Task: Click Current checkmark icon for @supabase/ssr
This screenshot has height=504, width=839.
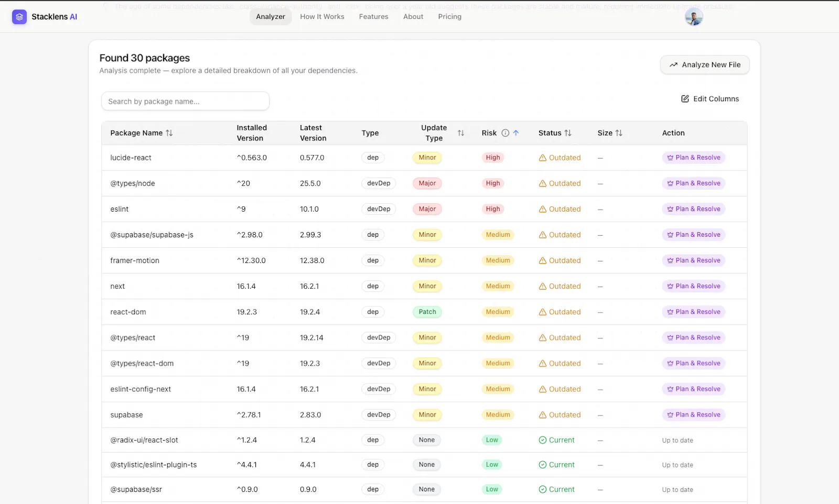Action: [543, 489]
